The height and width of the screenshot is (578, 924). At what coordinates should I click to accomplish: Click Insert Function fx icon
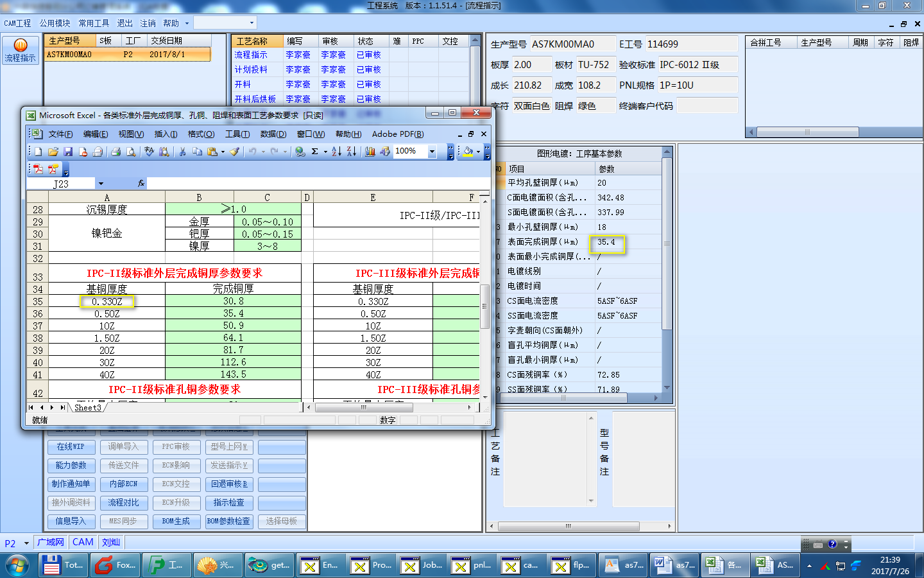point(141,184)
